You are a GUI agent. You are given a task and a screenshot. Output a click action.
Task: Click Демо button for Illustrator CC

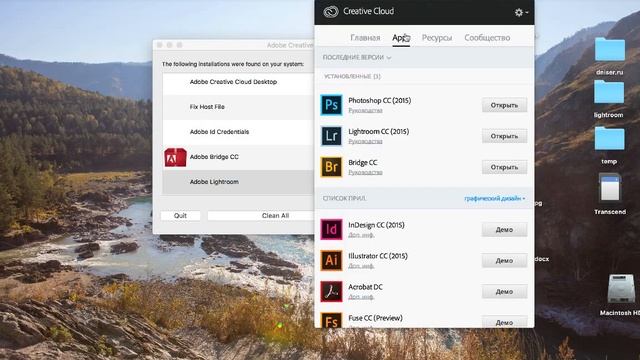pyautogui.click(x=504, y=260)
